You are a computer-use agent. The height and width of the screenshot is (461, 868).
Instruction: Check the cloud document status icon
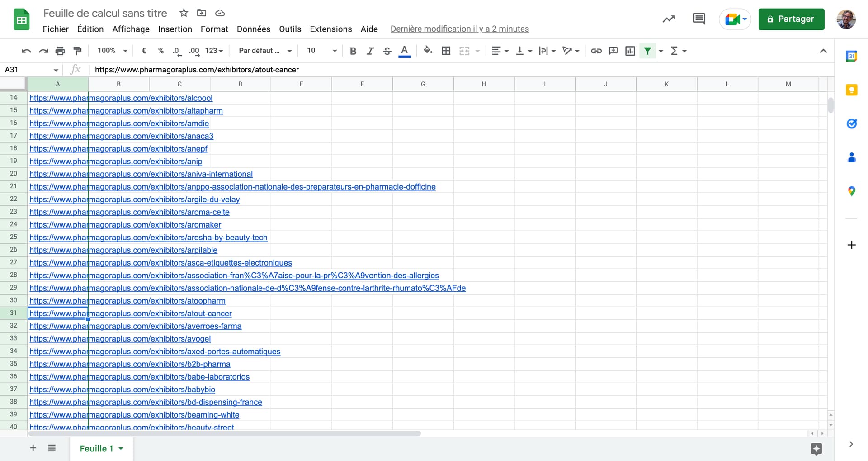(x=220, y=13)
